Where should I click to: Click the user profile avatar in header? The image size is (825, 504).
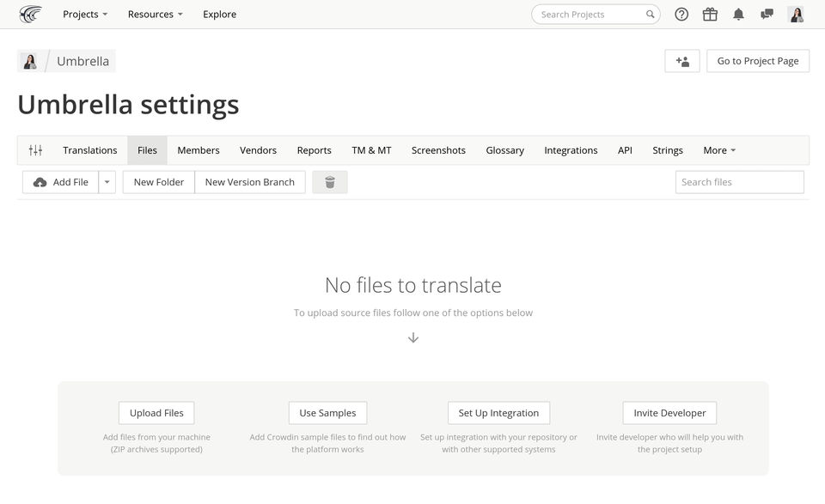tap(797, 14)
